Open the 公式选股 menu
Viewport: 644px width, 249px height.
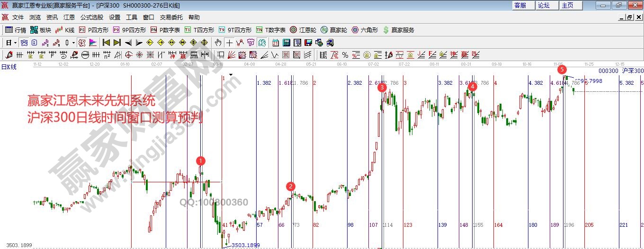91,18
